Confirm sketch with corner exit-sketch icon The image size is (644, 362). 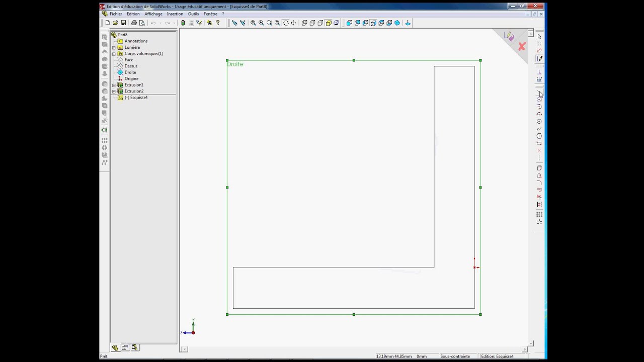[x=509, y=36]
